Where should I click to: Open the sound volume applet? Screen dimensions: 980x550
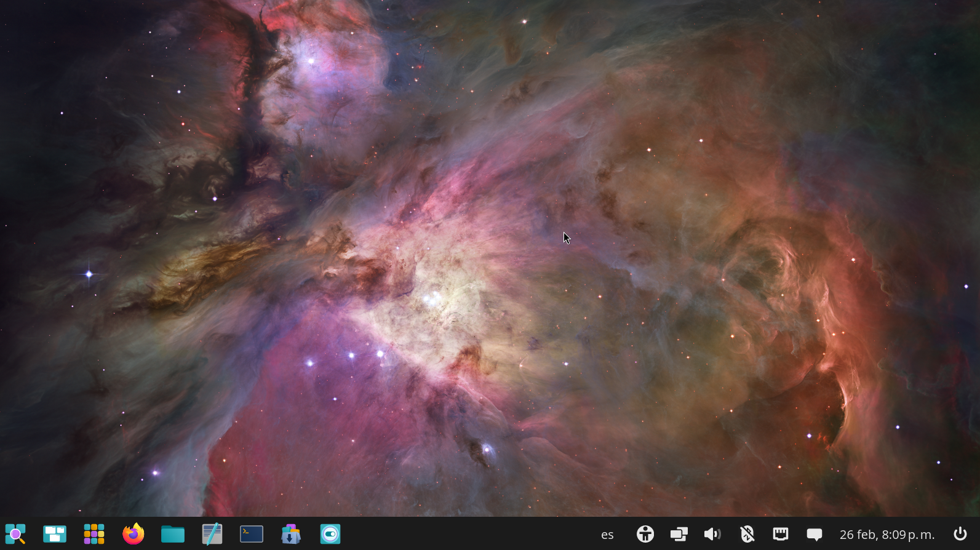(712, 534)
